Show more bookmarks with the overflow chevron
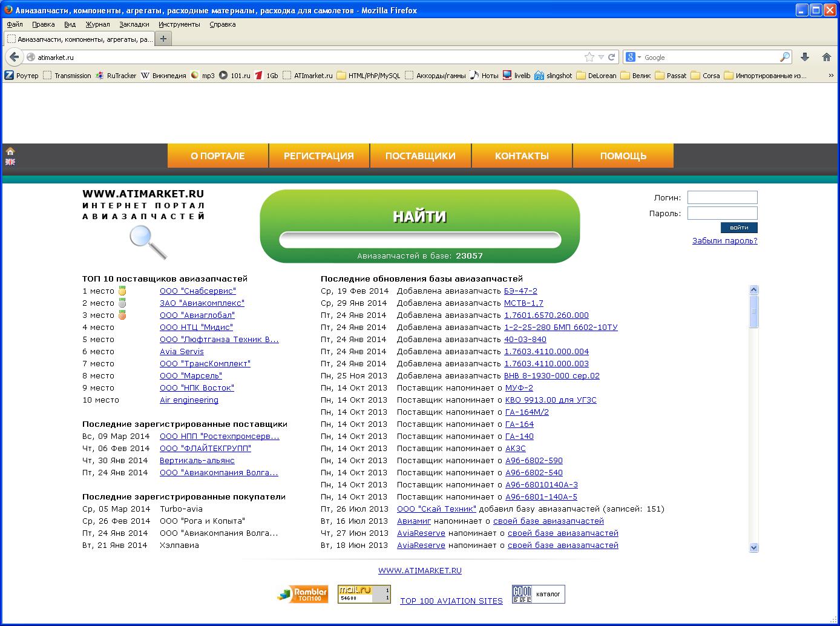The width and height of the screenshot is (840, 626). (832, 76)
